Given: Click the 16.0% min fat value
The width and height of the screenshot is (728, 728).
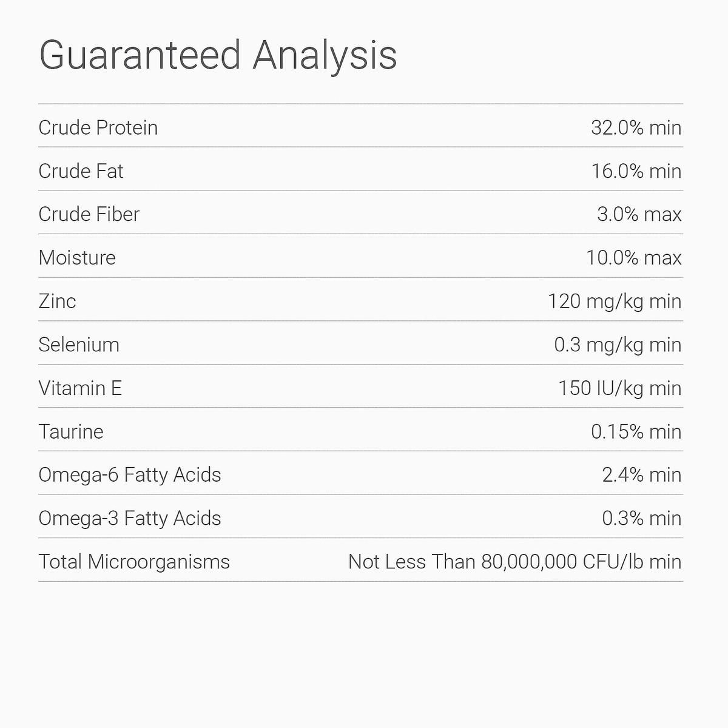Looking at the screenshot, I should click(636, 171).
